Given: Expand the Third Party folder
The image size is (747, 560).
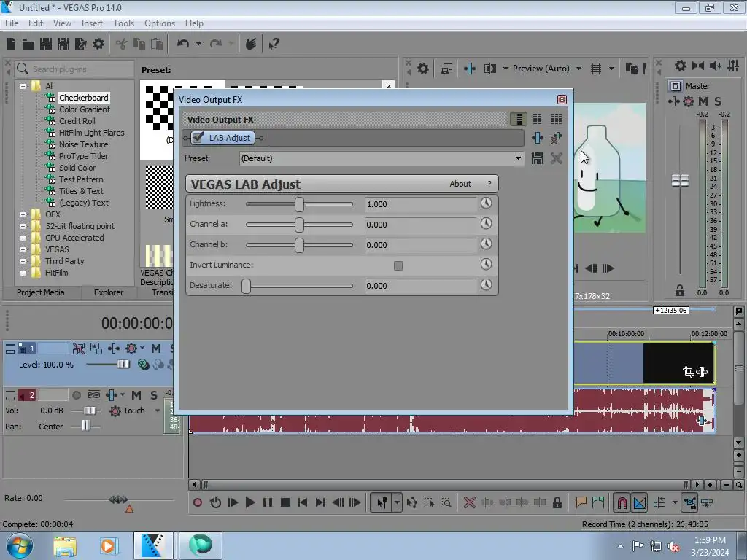Looking at the screenshot, I should (23, 262).
